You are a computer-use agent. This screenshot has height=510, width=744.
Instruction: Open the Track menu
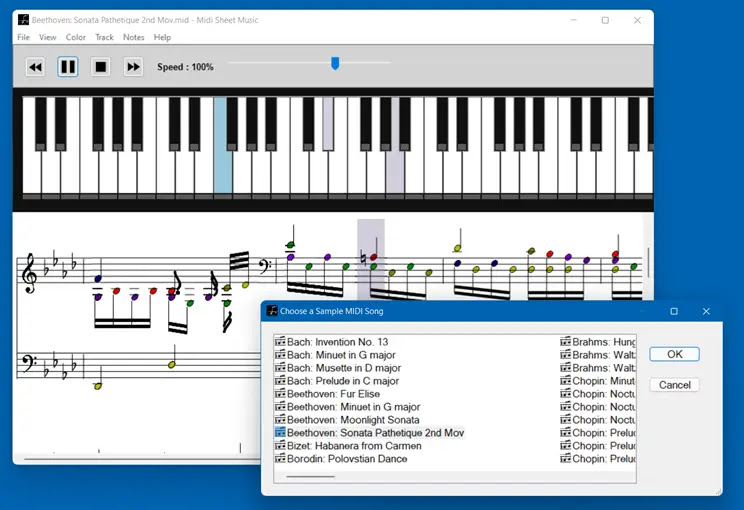(x=104, y=37)
